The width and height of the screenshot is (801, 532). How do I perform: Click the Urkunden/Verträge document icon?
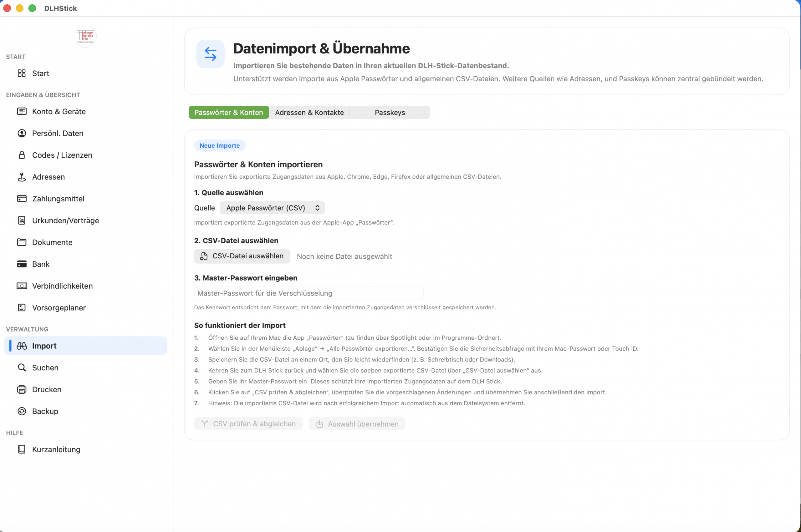pyautogui.click(x=22, y=220)
